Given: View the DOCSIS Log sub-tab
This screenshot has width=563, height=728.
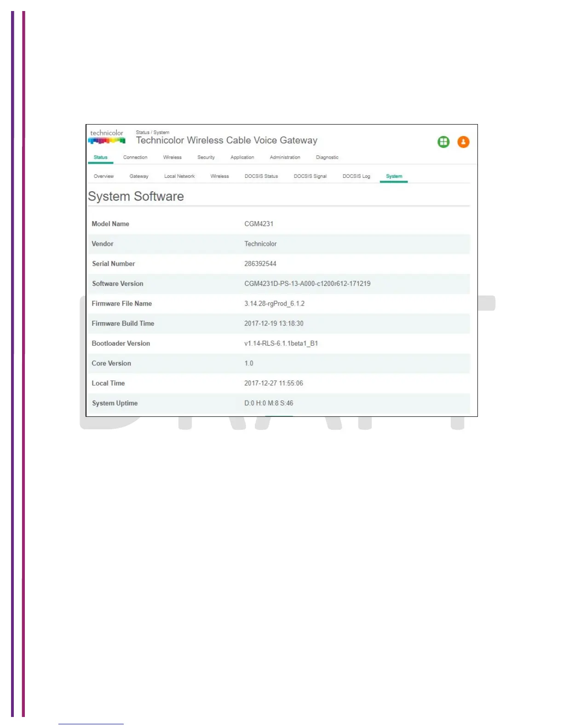Looking at the screenshot, I should (x=356, y=176).
